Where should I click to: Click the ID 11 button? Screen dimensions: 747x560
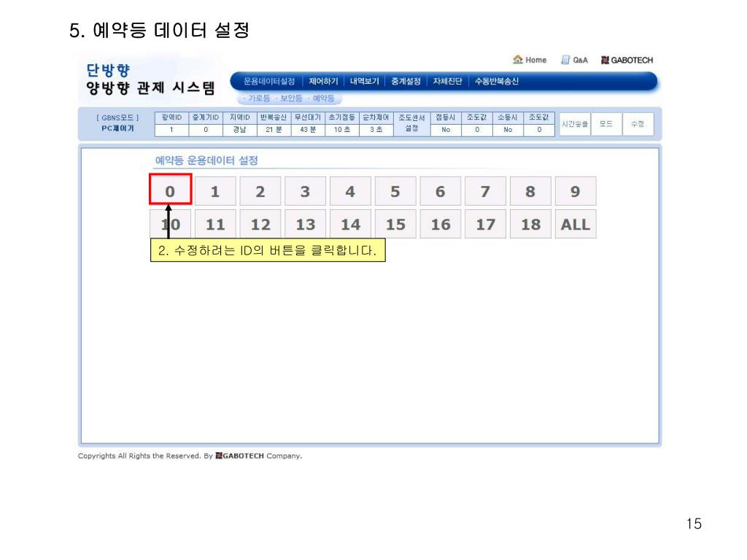point(215,224)
